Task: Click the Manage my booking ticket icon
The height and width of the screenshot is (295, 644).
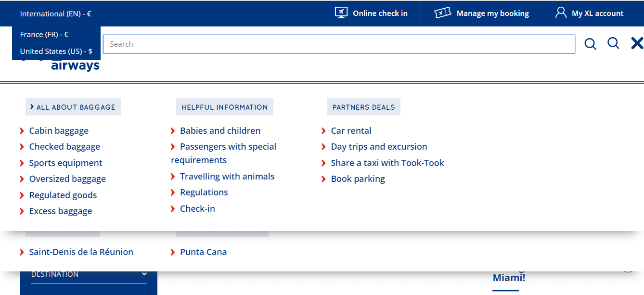Action: click(442, 13)
